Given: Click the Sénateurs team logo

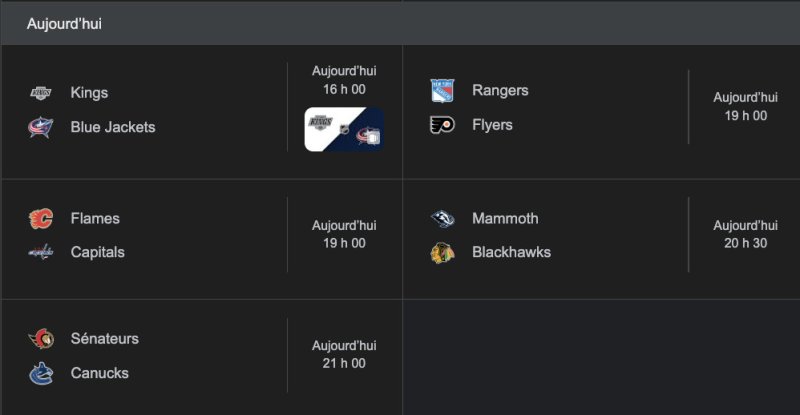Looking at the screenshot, I should (x=41, y=339).
